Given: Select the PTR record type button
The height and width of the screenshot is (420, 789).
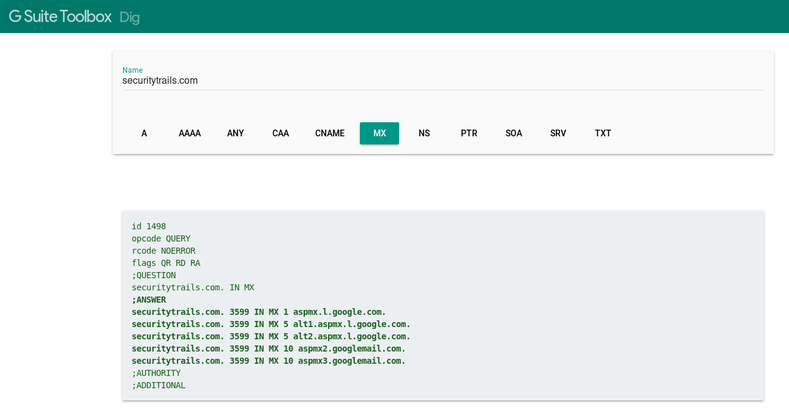Looking at the screenshot, I should pyautogui.click(x=469, y=133).
